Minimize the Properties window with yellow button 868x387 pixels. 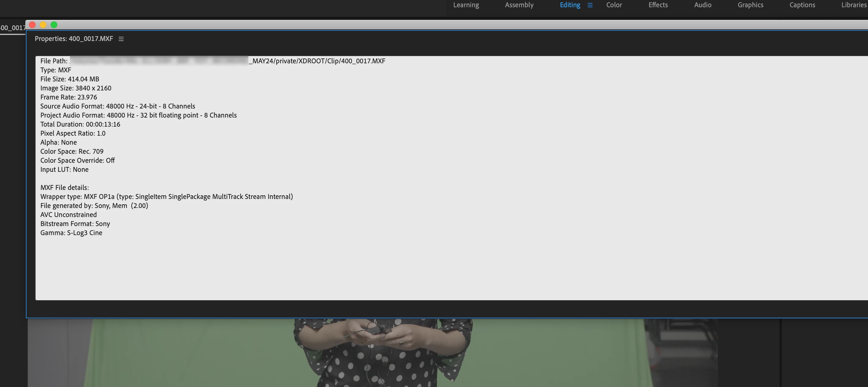point(43,25)
